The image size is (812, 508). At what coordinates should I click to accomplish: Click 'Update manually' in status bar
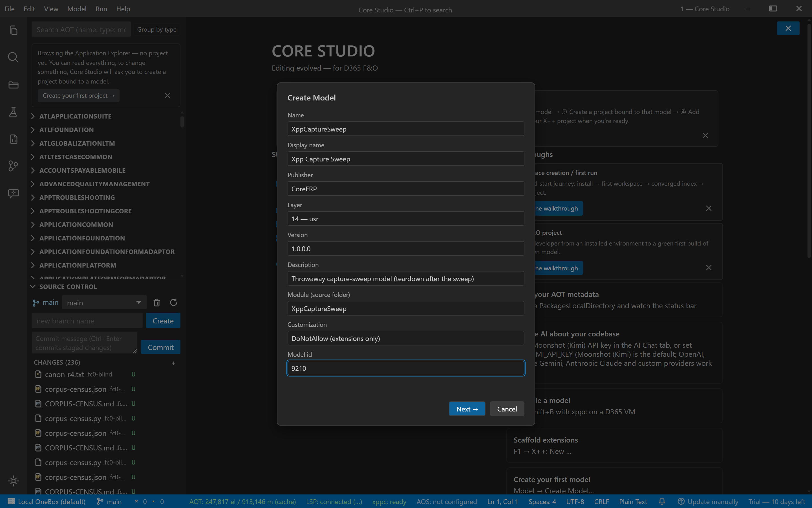(x=708, y=502)
